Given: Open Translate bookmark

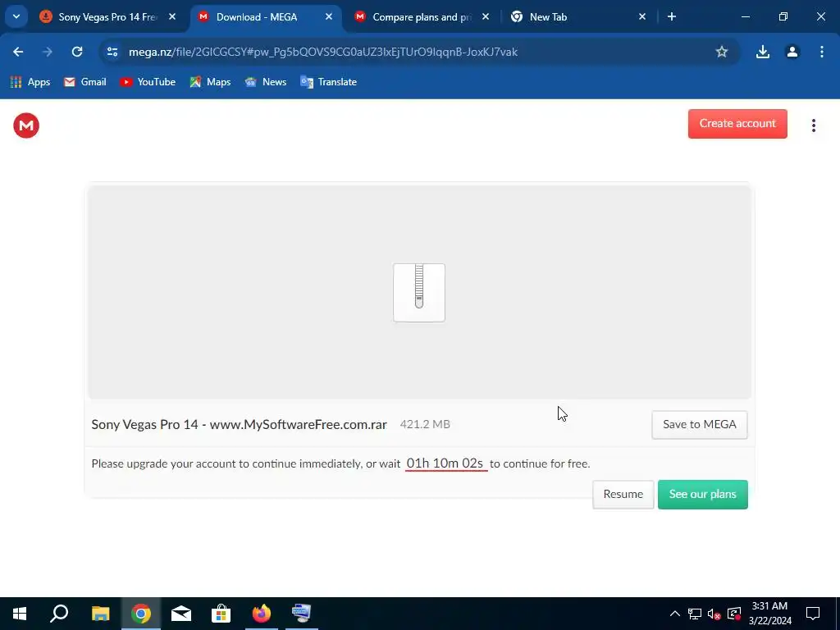Looking at the screenshot, I should coord(329,82).
